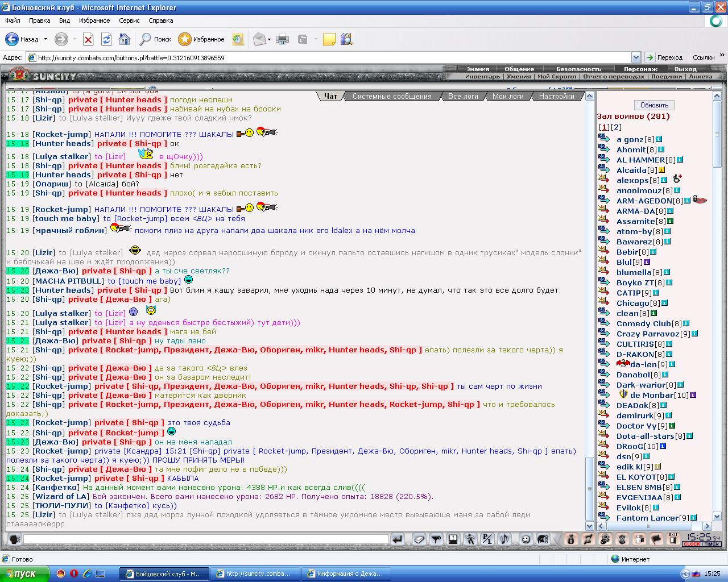Open info icon next to Alcaida
Screen dimensions: 728x582
[662, 170]
